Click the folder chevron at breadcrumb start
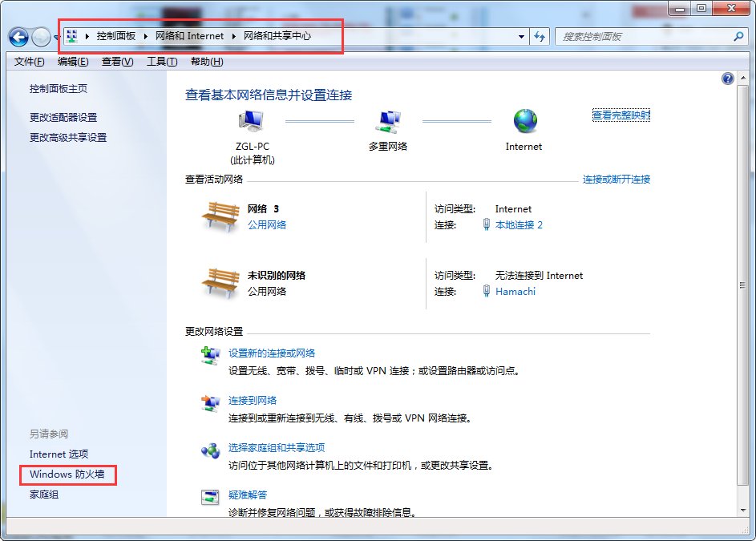756x541 pixels. (86, 36)
